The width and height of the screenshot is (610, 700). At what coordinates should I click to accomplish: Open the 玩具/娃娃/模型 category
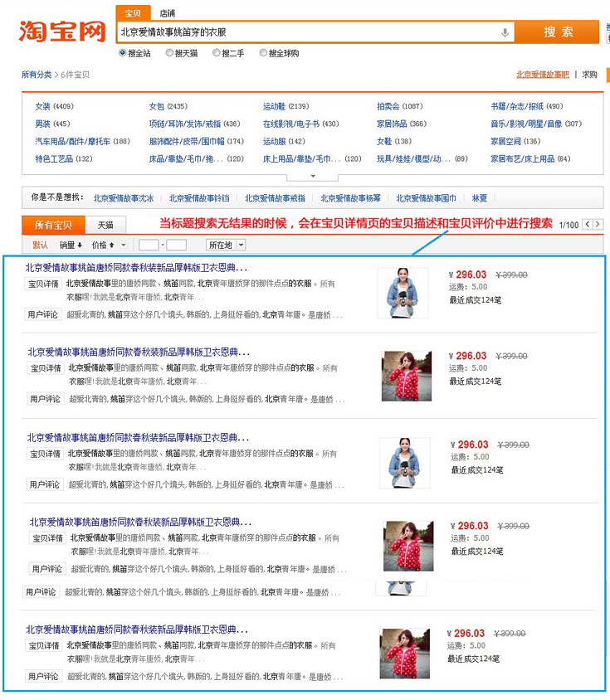[422, 158]
